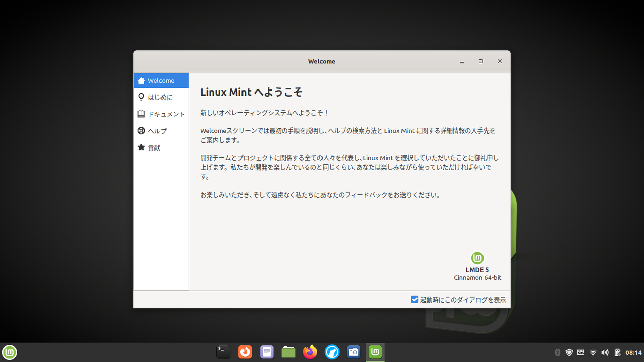This screenshot has height=362, width=644.
Task: Click the keyboard tray icon
Action: pyautogui.click(x=580, y=352)
